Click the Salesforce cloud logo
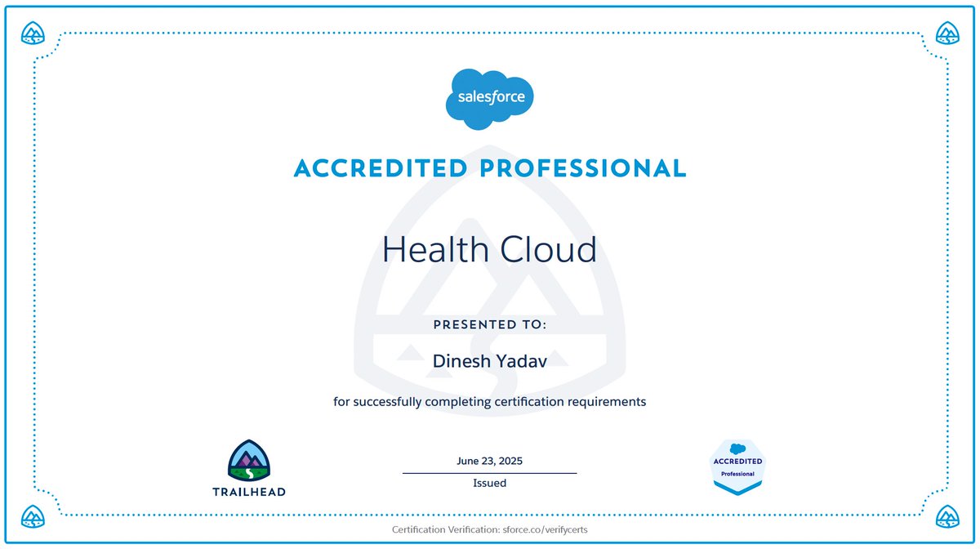 point(490,99)
